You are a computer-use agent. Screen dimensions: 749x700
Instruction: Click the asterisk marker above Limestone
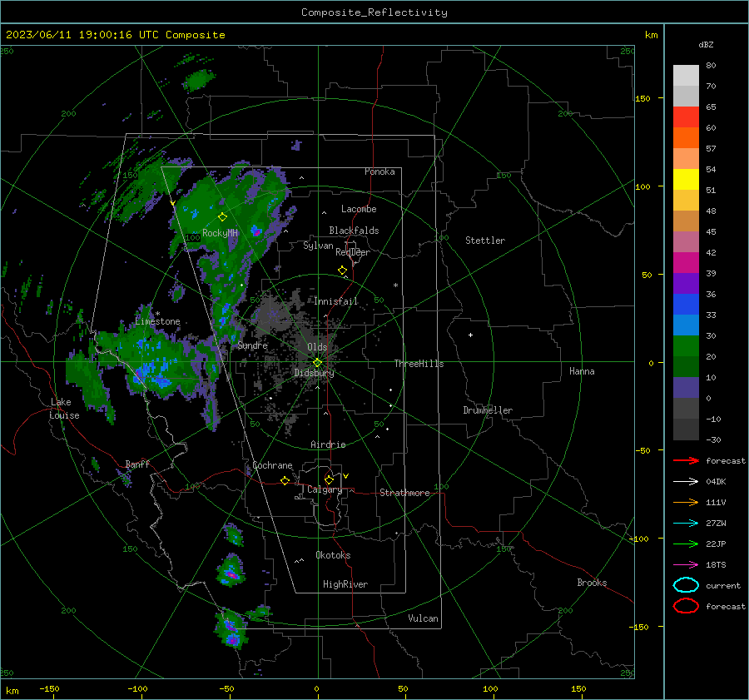(157, 314)
